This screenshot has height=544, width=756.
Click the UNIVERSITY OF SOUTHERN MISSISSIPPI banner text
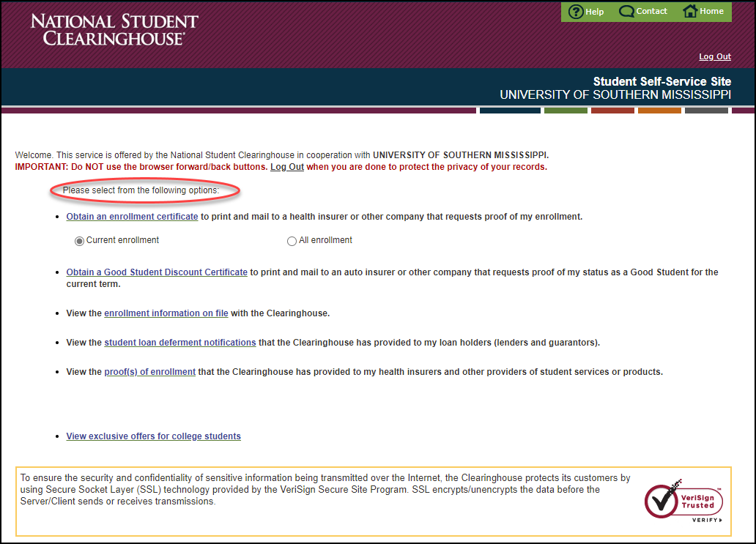[x=615, y=95]
